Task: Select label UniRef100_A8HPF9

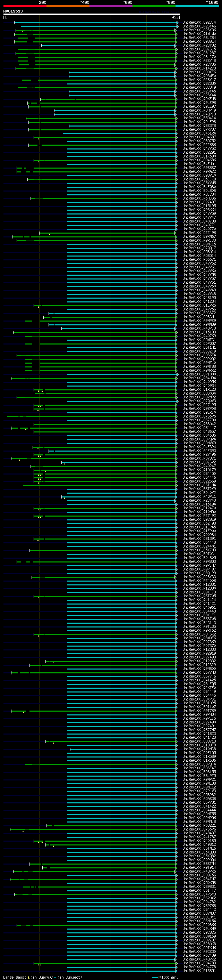Action: [x=199, y=110]
